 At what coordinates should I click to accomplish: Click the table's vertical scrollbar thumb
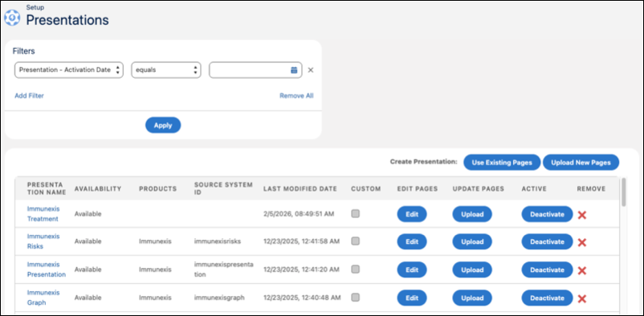point(624,192)
